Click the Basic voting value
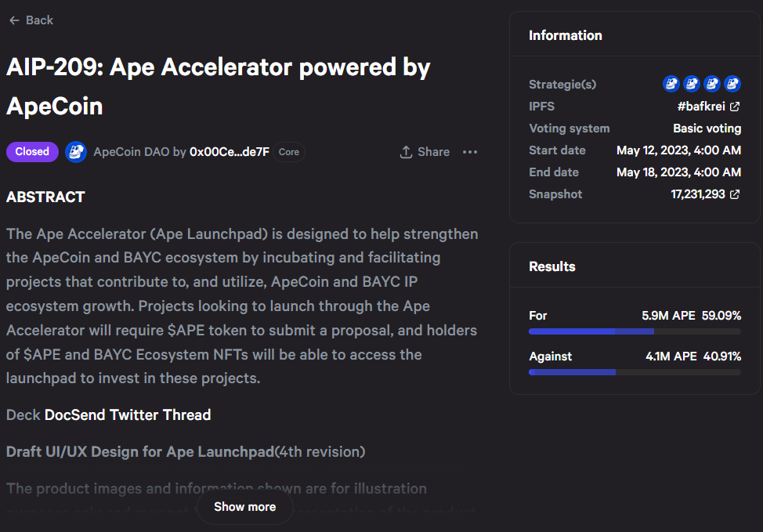 [707, 128]
